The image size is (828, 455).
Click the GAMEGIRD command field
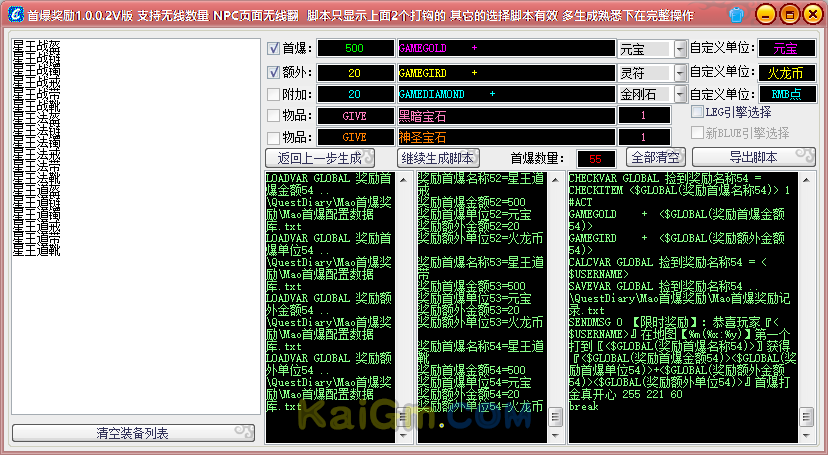click(x=506, y=73)
